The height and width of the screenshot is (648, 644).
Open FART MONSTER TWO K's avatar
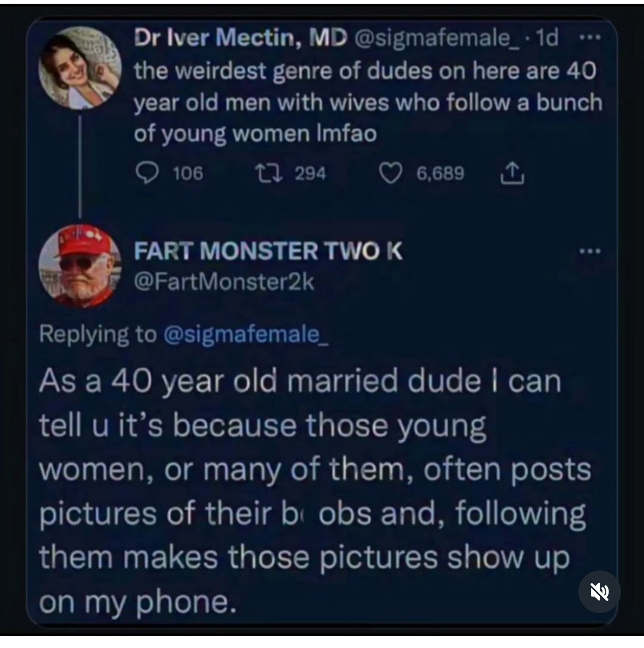tap(80, 265)
